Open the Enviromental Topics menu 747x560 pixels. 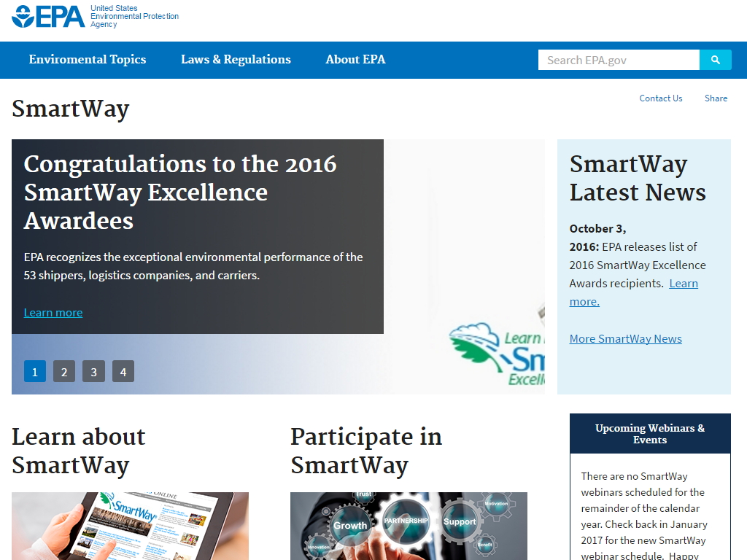[88, 60]
